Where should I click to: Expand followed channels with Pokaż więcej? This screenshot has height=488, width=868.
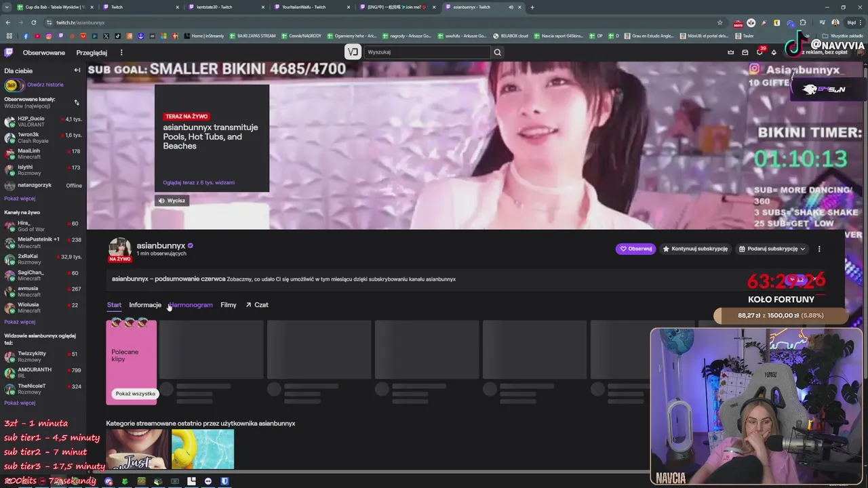[20, 199]
